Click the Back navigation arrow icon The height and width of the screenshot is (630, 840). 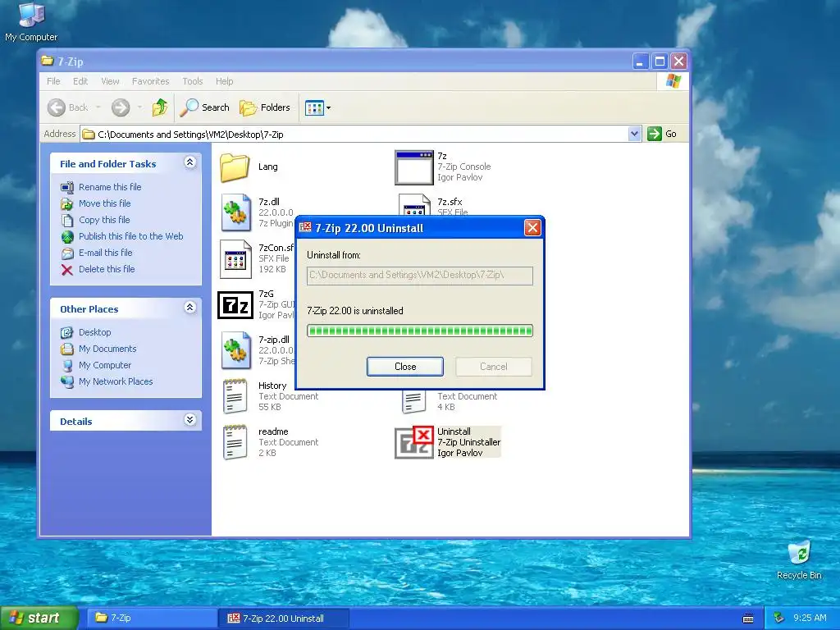[57, 107]
